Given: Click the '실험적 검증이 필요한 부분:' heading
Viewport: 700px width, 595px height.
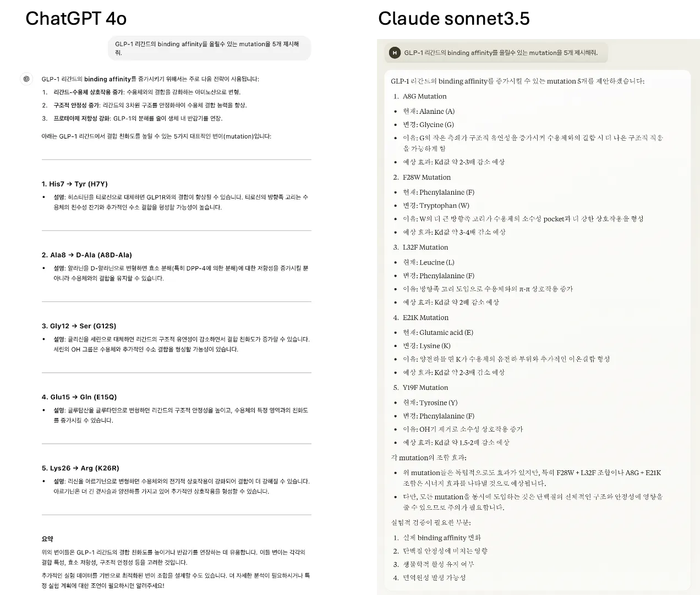Looking at the screenshot, I should 431,522.
